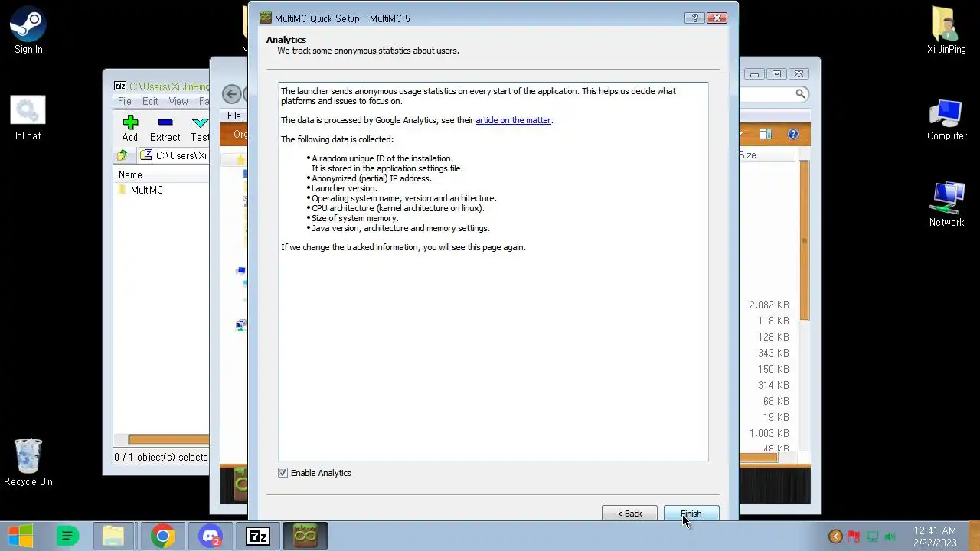Open the Xi JinPing user folder icon
The width and height of the screenshot is (980, 551).
946,31
